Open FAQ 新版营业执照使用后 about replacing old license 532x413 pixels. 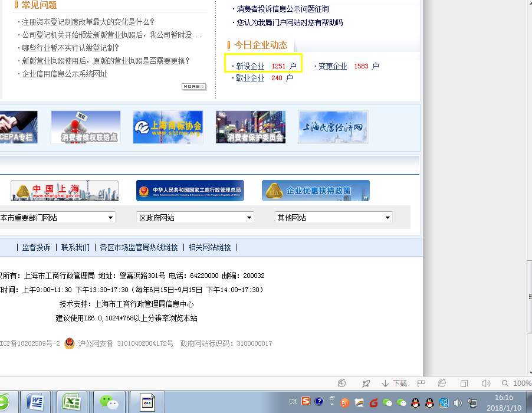click(x=106, y=61)
